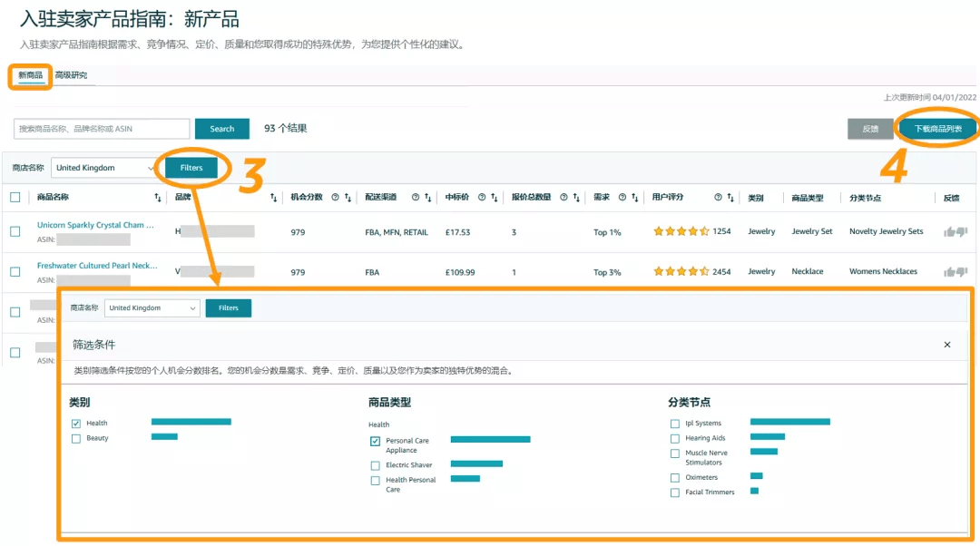Select the 新商品 tab
Image resolution: width=980 pixels, height=546 pixels.
click(30, 75)
